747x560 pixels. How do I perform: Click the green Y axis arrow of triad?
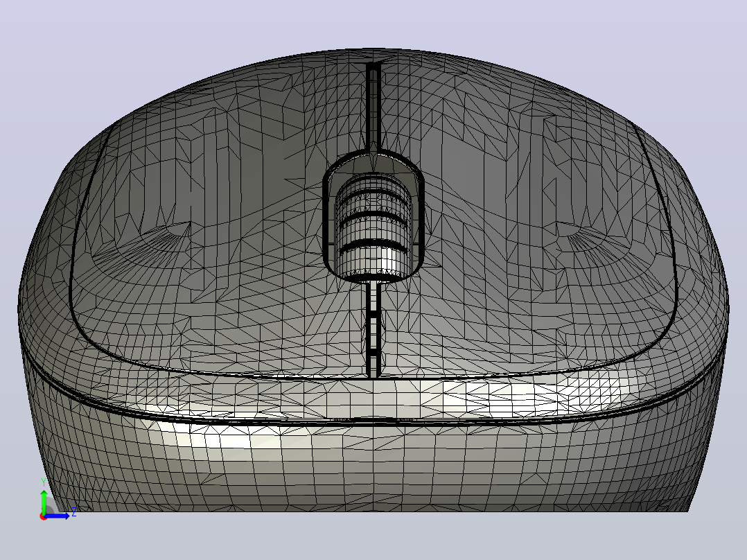point(44,501)
